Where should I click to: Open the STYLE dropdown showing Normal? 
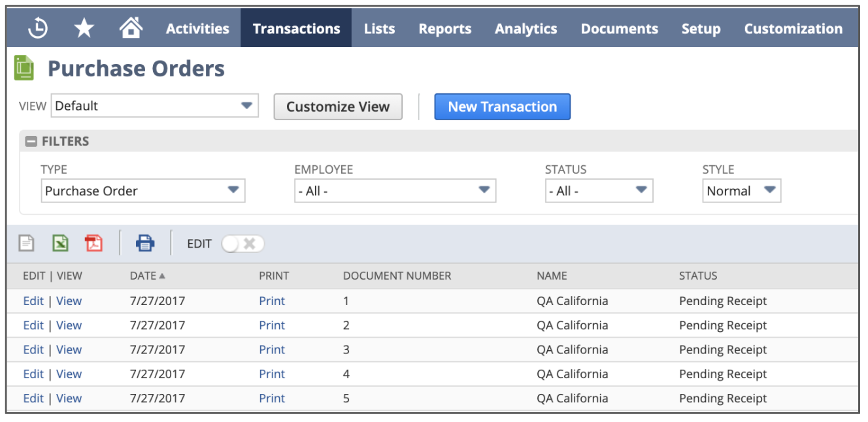[x=741, y=191]
